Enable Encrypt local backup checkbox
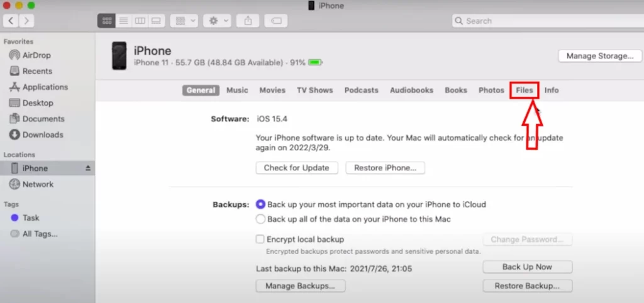The height and width of the screenshot is (303, 644). point(260,240)
